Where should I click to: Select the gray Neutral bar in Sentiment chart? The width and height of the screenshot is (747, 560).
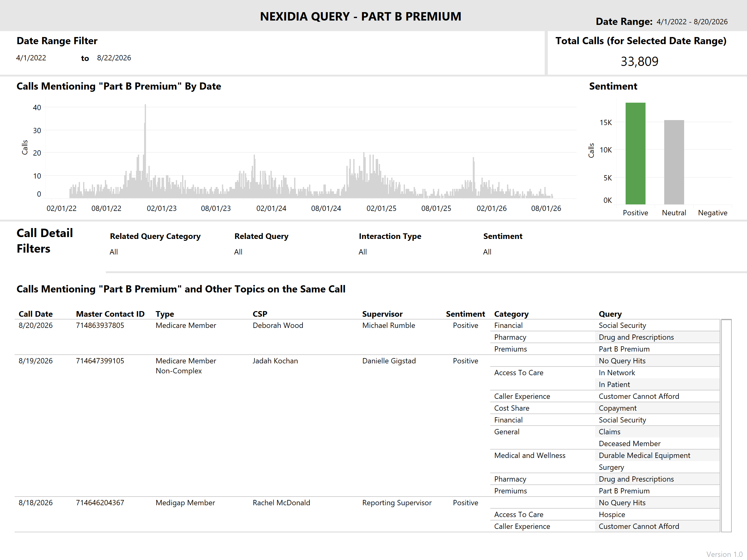point(674,162)
